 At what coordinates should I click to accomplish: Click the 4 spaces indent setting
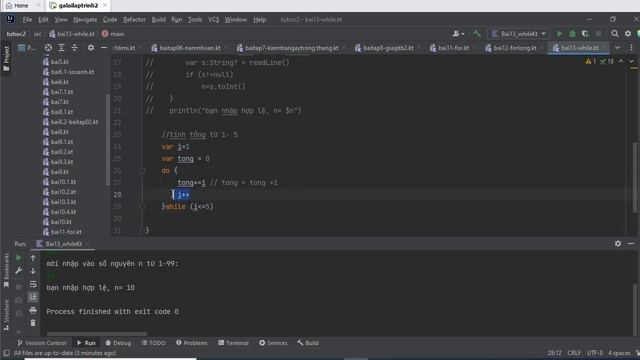click(619, 353)
